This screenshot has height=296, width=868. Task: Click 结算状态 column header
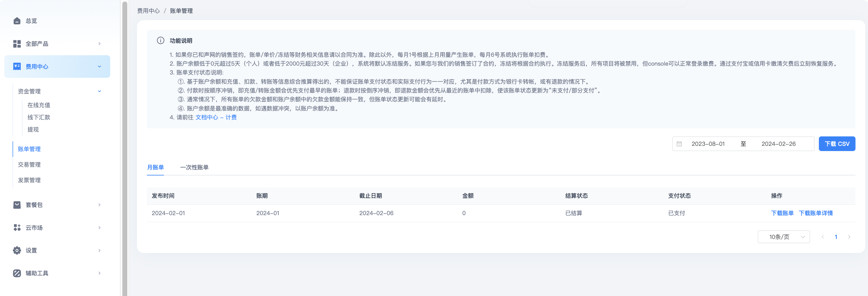[x=576, y=196]
